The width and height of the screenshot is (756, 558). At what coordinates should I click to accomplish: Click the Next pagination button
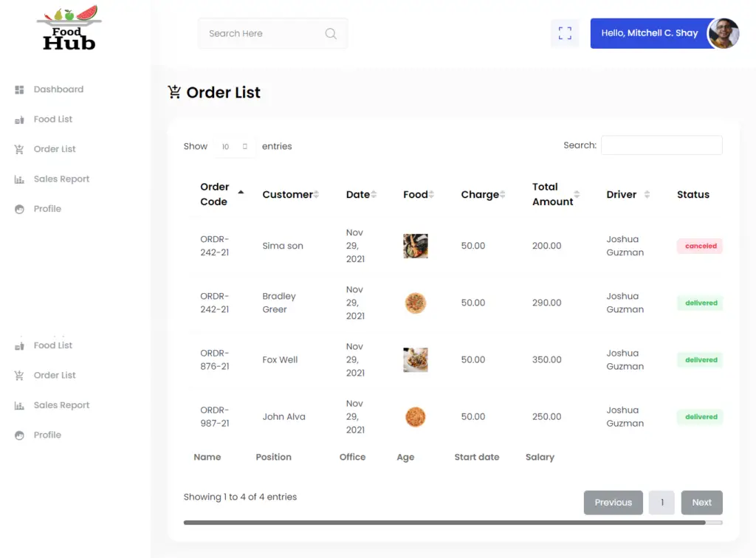click(701, 503)
